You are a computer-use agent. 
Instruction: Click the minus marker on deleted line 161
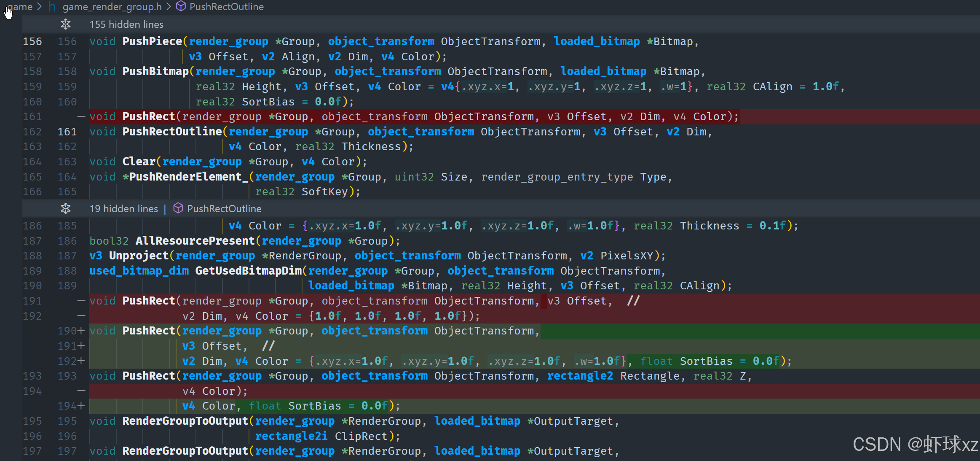point(81,117)
